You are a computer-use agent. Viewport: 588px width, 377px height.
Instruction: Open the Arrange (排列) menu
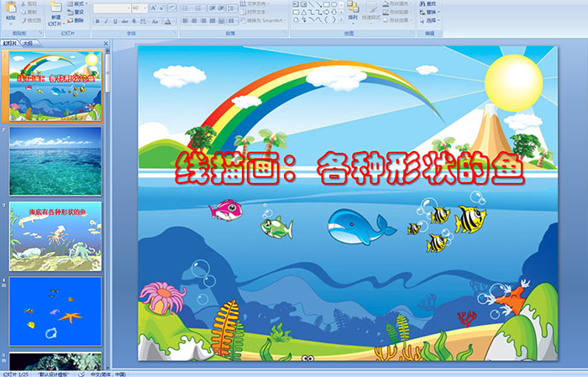[353, 11]
